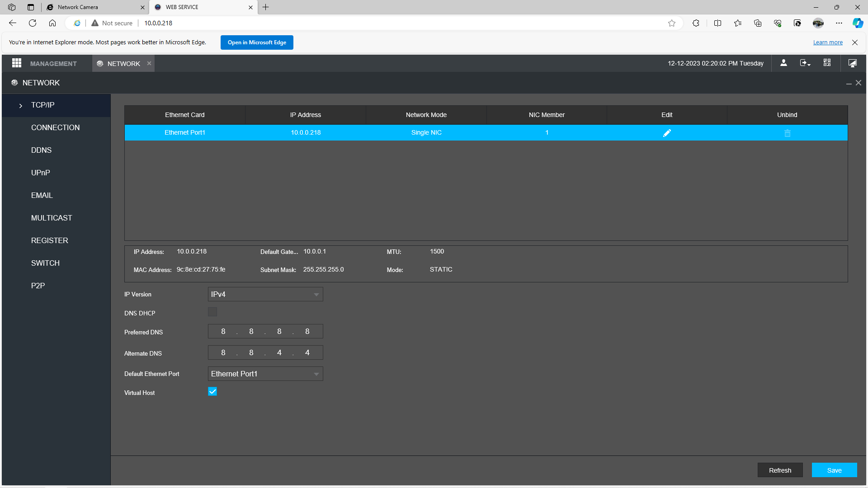Click the Preferred DNS last octet field
The image size is (868, 488).
[307, 331]
